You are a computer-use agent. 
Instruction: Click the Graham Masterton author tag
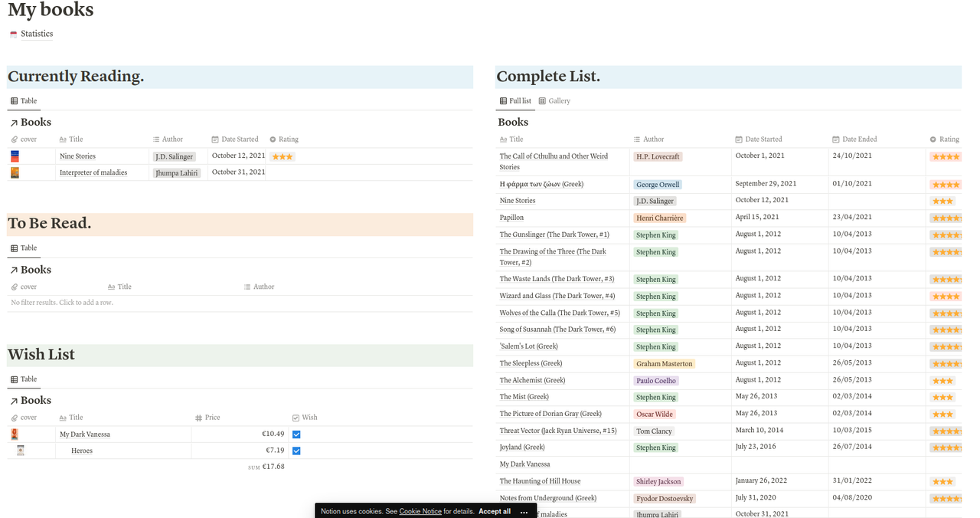pos(664,364)
